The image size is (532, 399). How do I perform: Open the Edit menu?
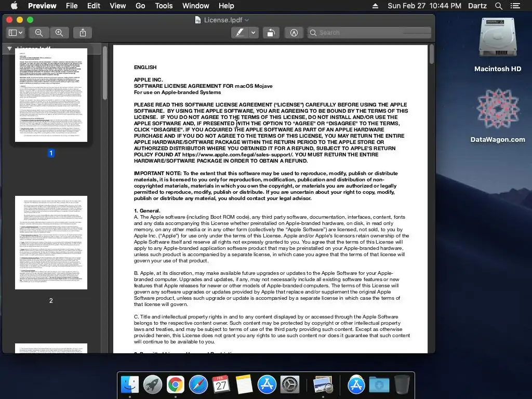[x=94, y=6]
